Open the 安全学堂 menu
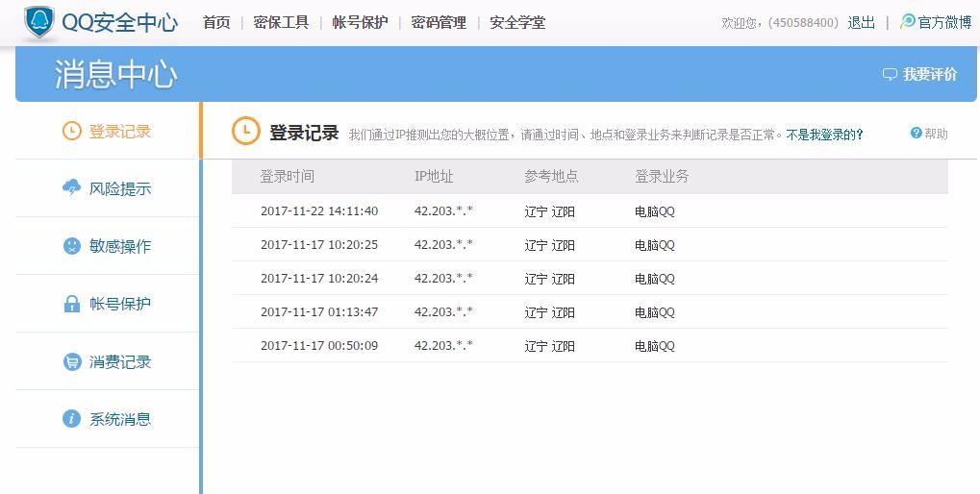 pos(517,22)
